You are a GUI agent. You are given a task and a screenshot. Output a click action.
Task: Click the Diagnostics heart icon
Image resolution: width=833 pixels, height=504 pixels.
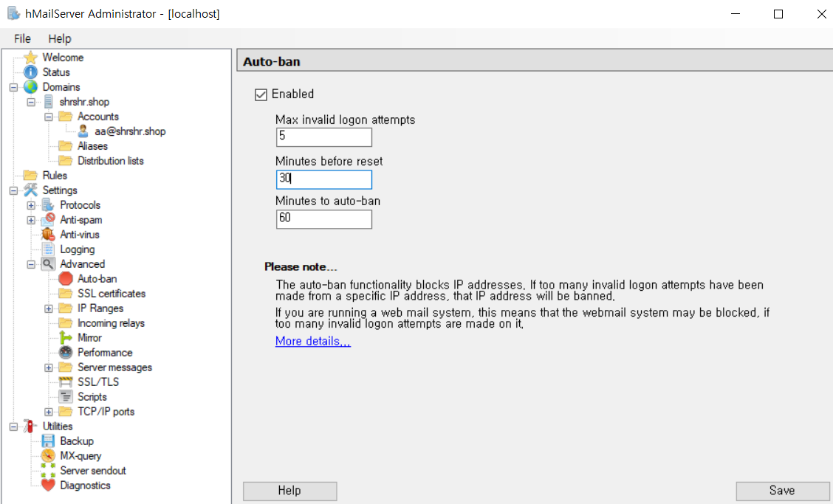pyautogui.click(x=48, y=485)
